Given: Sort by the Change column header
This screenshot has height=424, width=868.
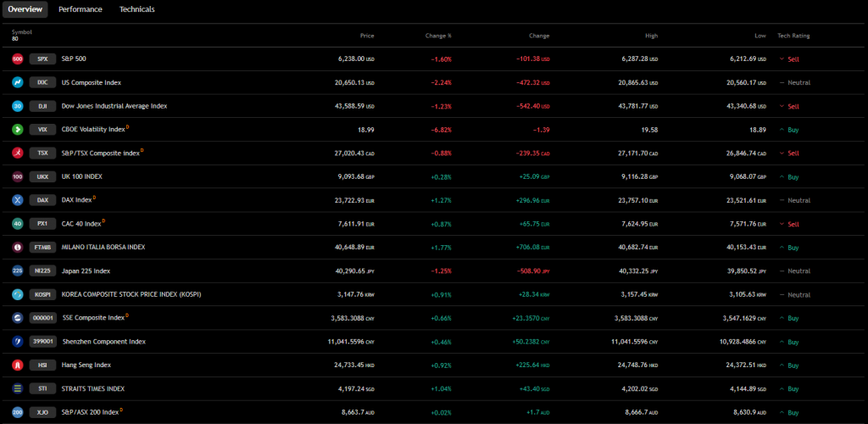Looking at the screenshot, I should (539, 36).
